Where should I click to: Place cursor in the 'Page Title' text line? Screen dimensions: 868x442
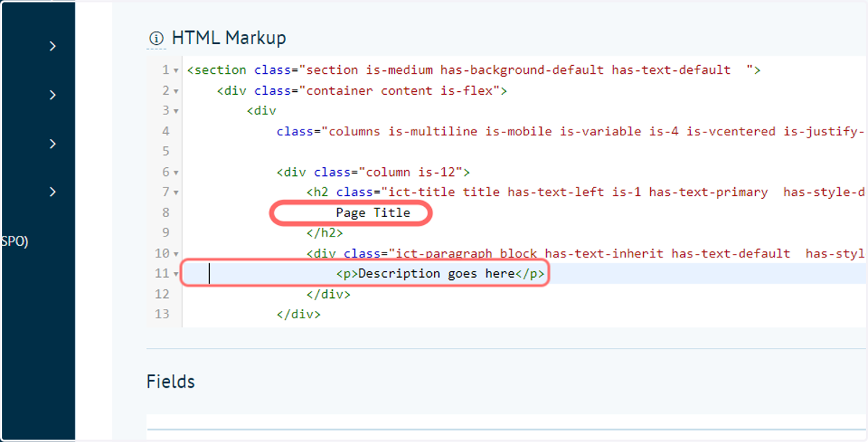coord(373,213)
